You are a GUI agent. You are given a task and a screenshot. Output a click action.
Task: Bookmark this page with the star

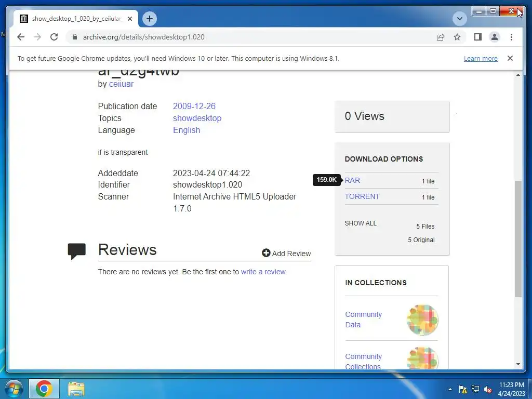click(457, 37)
